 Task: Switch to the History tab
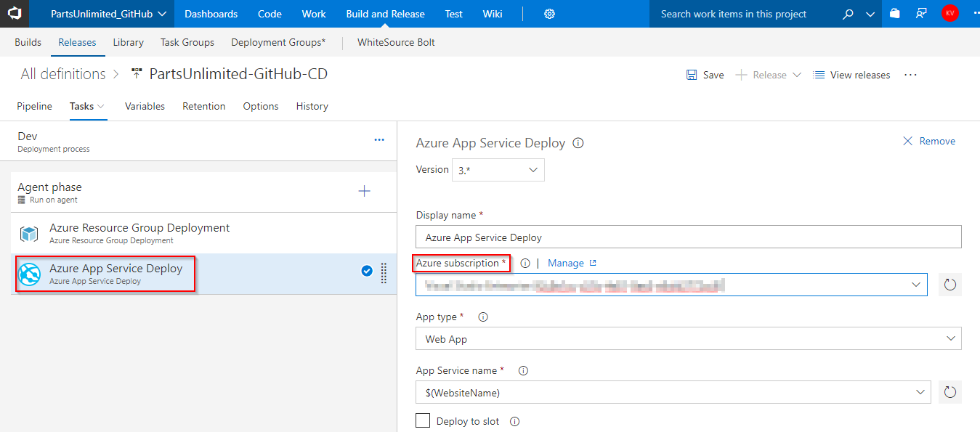(x=312, y=106)
